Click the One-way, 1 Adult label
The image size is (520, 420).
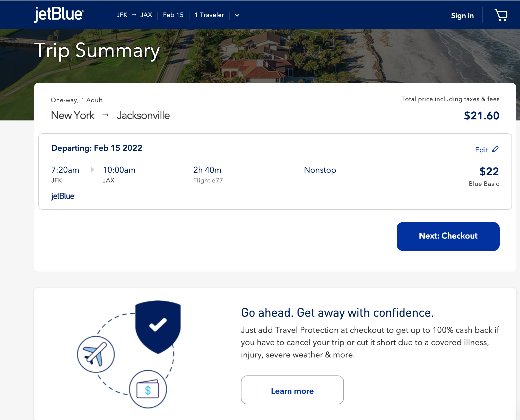76,100
